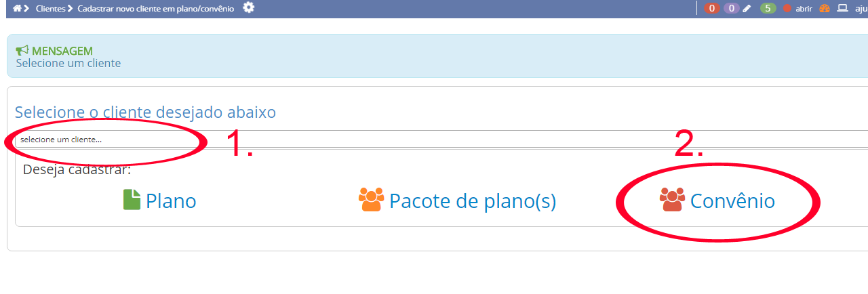Open page settings gear icon
The image size is (868, 294).
click(249, 7)
